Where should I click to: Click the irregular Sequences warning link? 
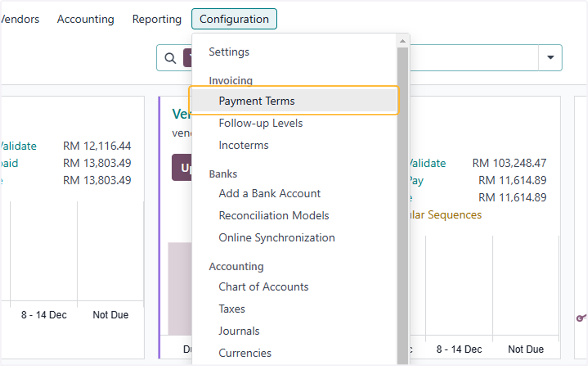(x=445, y=215)
